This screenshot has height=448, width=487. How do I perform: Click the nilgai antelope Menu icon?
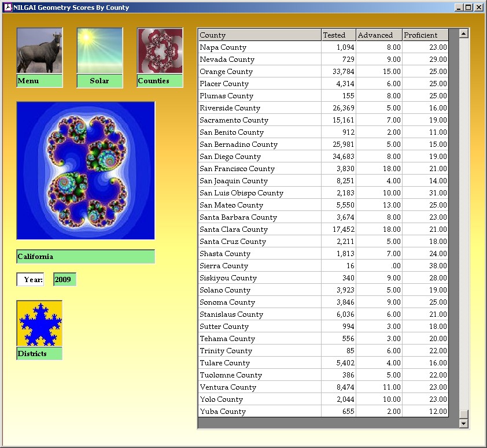tap(39, 51)
